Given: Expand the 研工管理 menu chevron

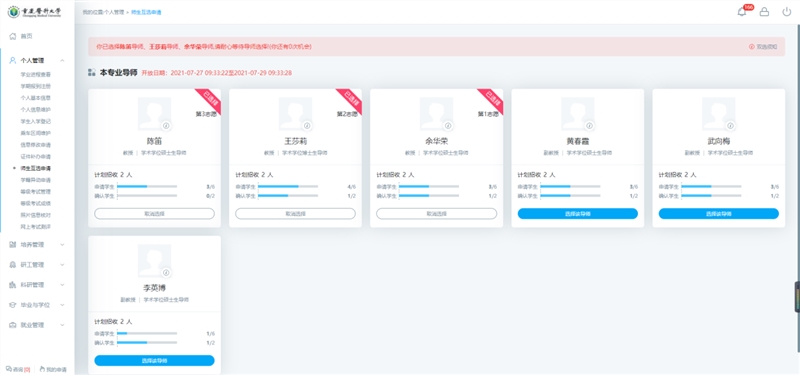Looking at the screenshot, I should 62,265.
